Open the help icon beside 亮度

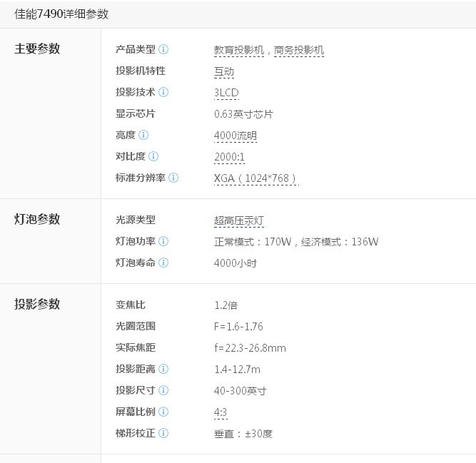click(x=143, y=135)
